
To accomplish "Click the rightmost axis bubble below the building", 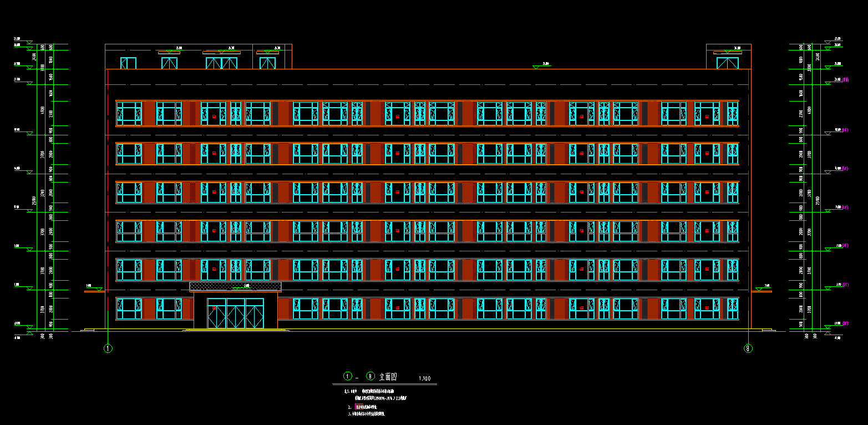I will pyautogui.click(x=748, y=348).
